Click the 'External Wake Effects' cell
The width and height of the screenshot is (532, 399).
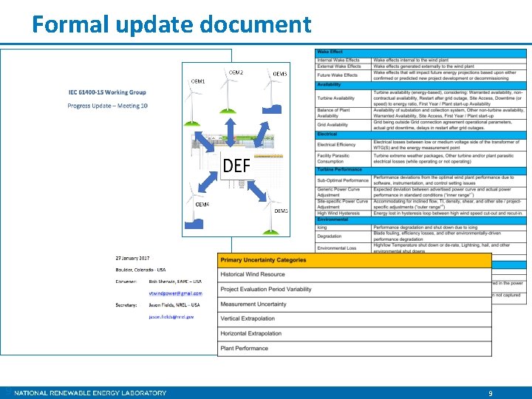pos(343,66)
